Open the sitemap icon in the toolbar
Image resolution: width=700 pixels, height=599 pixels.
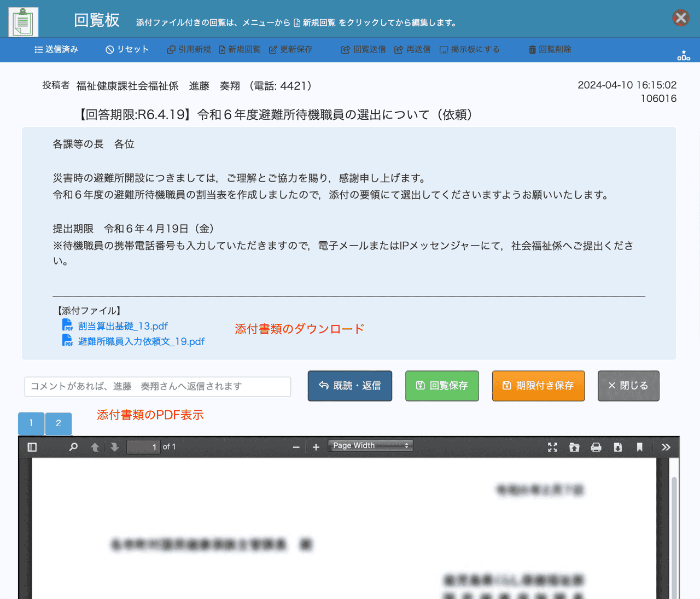(x=684, y=55)
